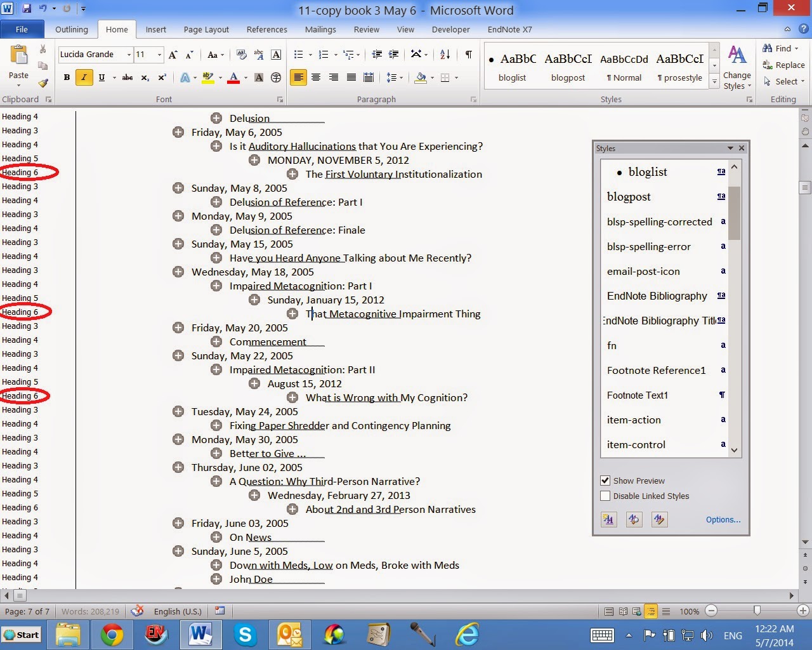This screenshot has height=650, width=812.
Task: Apply the prosestyle quick style
Action: pos(680,67)
